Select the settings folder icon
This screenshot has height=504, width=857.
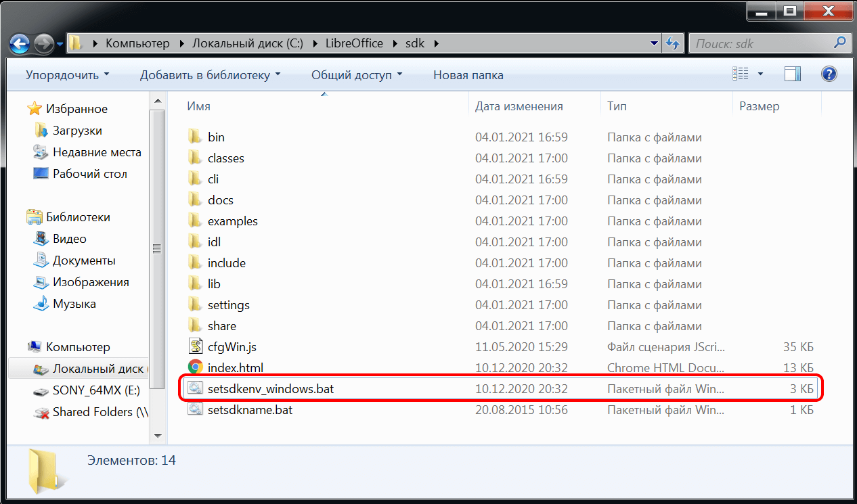click(195, 304)
